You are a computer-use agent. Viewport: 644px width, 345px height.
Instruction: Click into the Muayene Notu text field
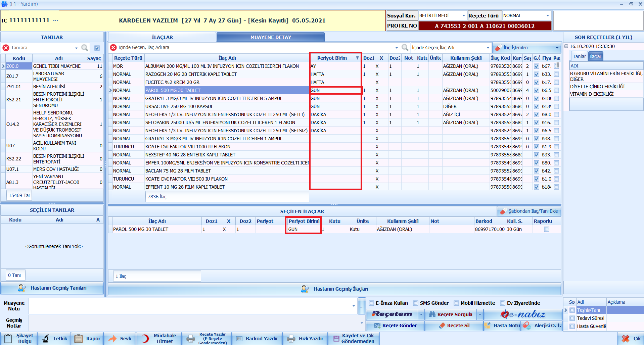pyautogui.click(x=190, y=306)
